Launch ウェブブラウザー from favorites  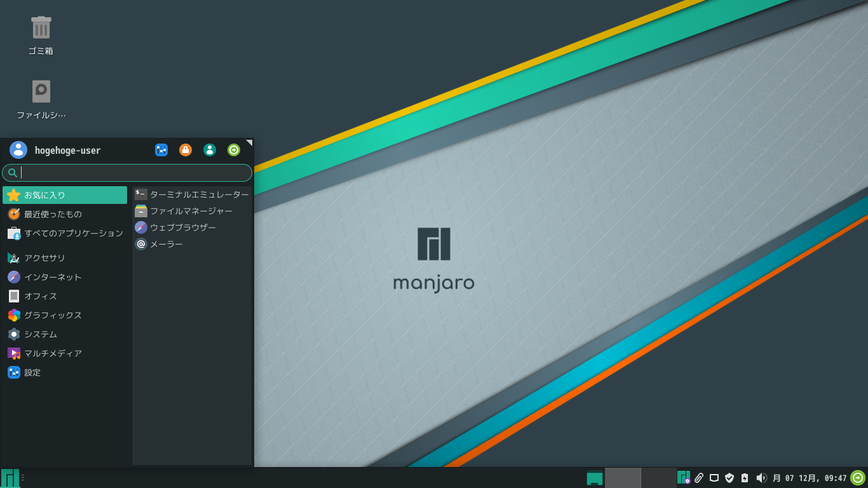click(x=192, y=227)
